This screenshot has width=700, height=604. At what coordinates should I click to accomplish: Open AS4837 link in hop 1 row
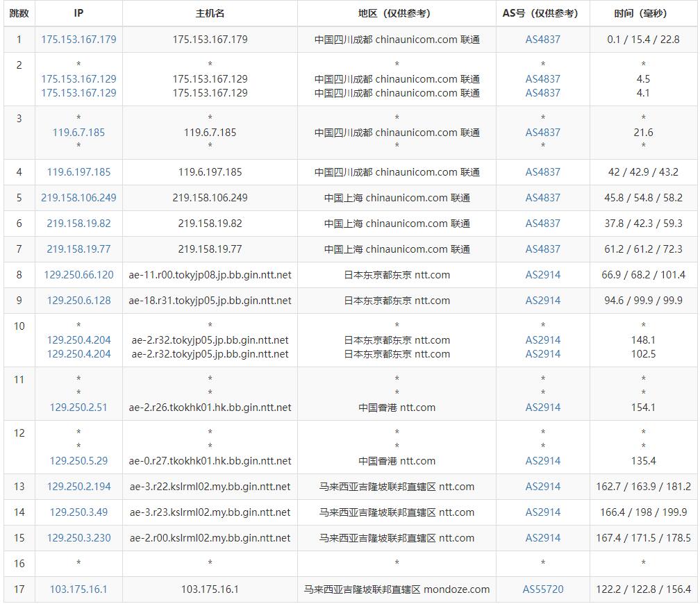[x=543, y=40]
